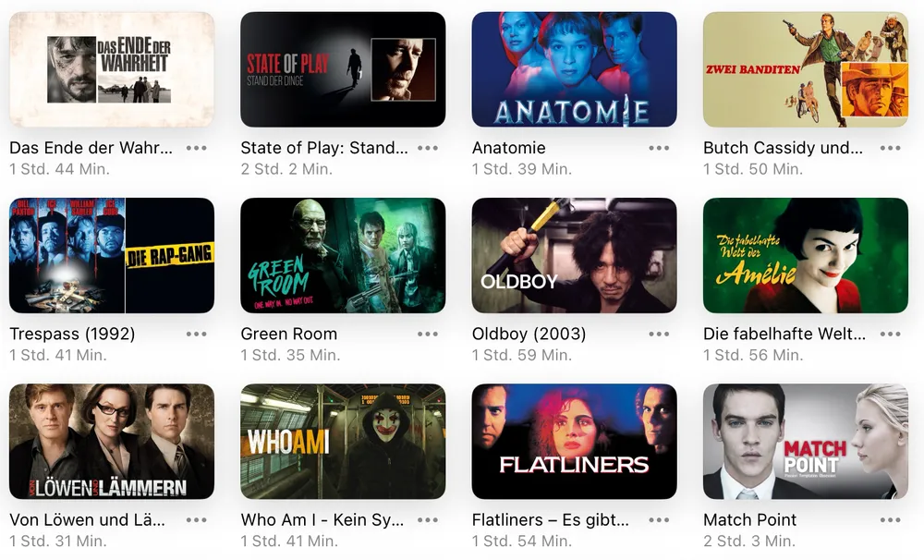Open more options for Match Point

point(890,520)
